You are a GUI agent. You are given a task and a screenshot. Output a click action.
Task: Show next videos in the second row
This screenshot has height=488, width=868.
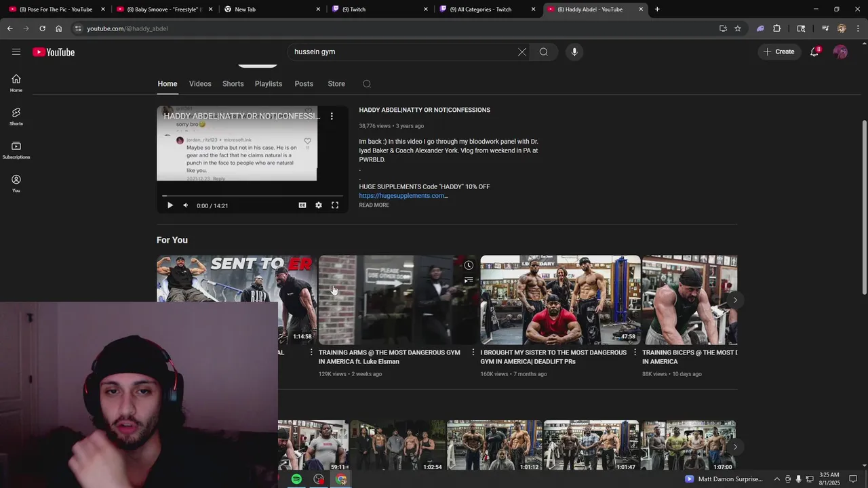point(735,447)
